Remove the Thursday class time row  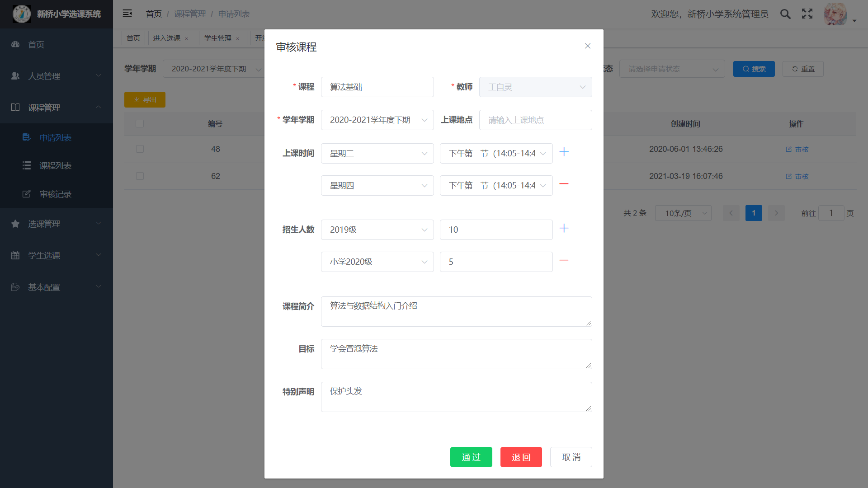[564, 184]
